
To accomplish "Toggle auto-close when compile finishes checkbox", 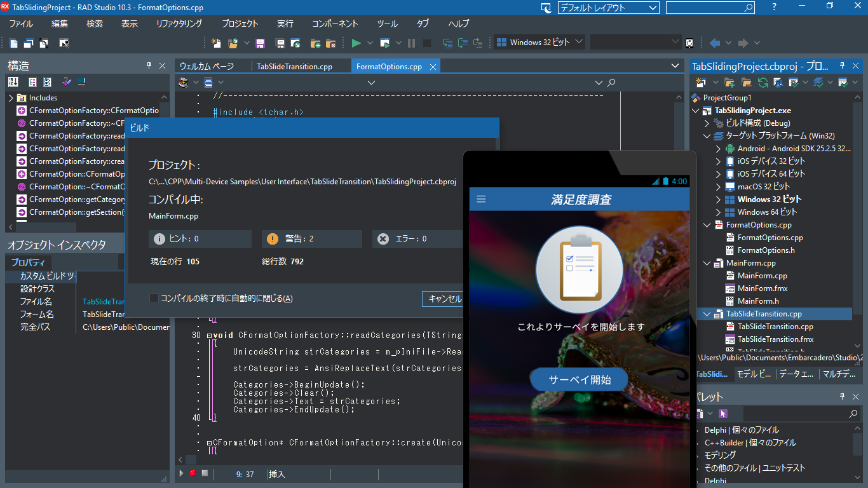I will (154, 299).
